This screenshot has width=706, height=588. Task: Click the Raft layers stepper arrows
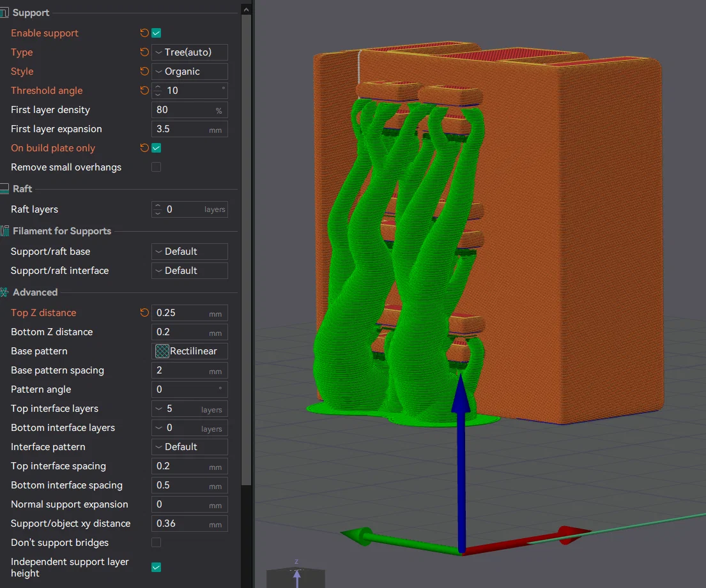[x=158, y=209]
